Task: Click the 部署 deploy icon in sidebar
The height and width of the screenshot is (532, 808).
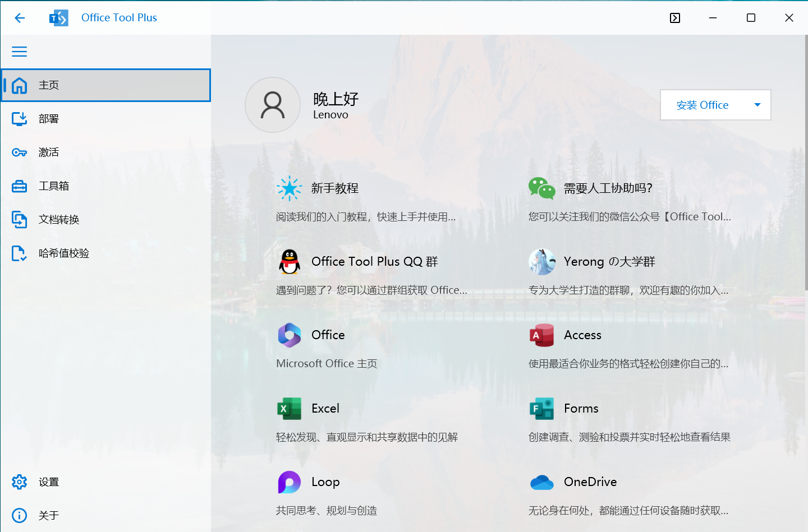Action: pos(20,119)
